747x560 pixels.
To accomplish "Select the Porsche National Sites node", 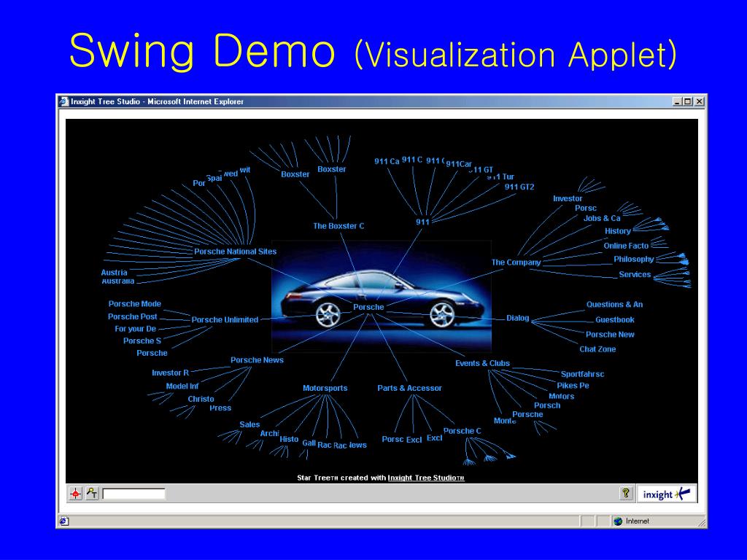I will [x=235, y=252].
